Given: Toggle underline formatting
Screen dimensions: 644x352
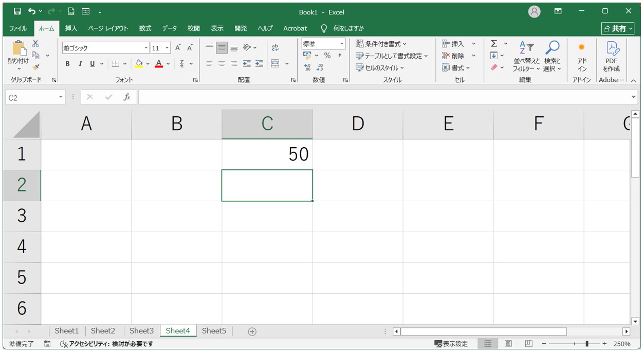Looking at the screenshot, I should [x=93, y=64].
